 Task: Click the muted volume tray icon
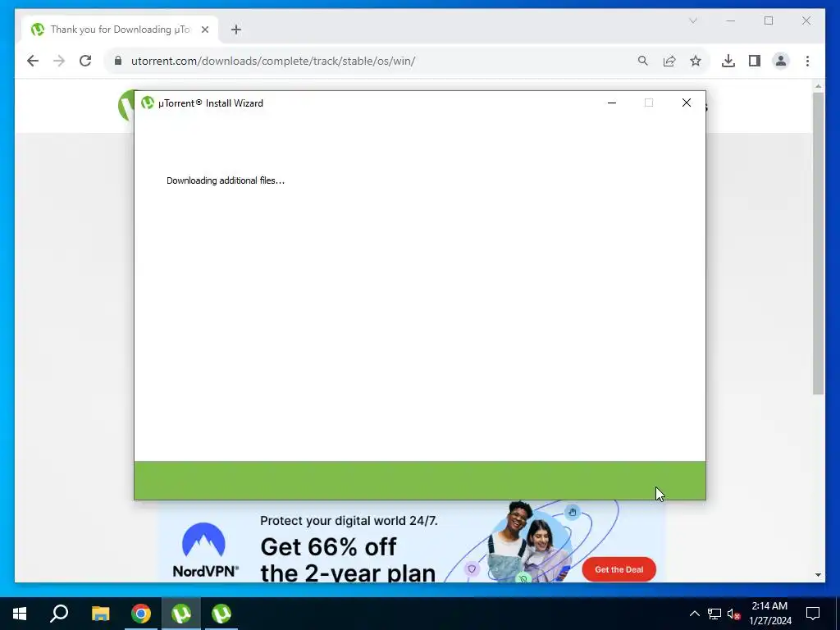tap(733, 614)
